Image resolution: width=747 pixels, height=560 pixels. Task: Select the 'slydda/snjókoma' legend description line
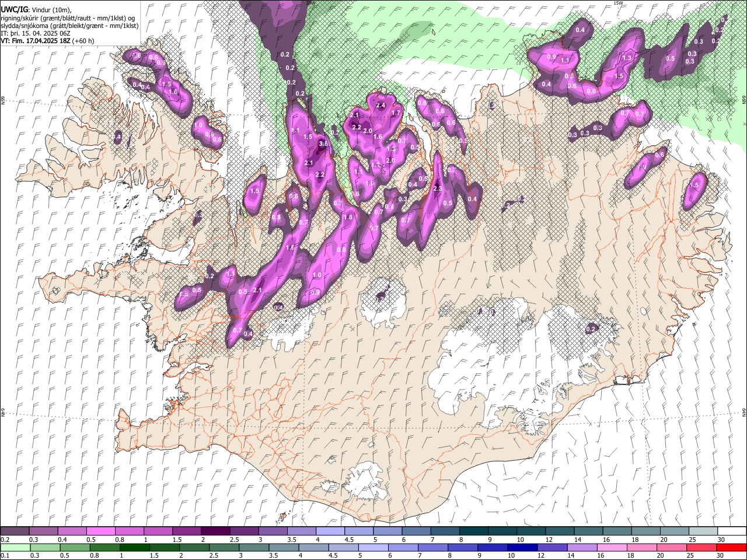coord(70,26)
